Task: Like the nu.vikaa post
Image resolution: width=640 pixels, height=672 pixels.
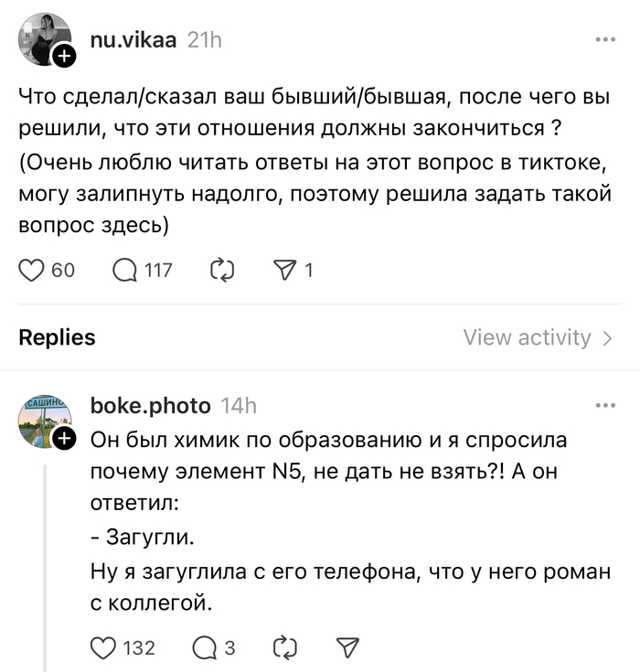Action: tap(33, 270)
